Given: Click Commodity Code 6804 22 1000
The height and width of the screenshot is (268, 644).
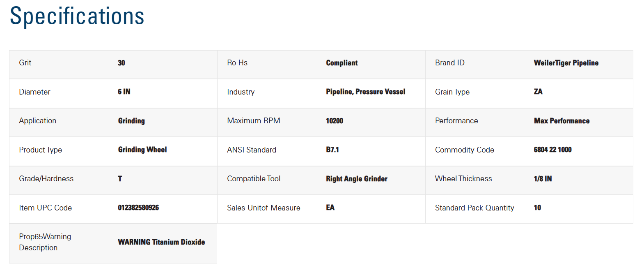Looking at the screenshot, I should (552, 150).
